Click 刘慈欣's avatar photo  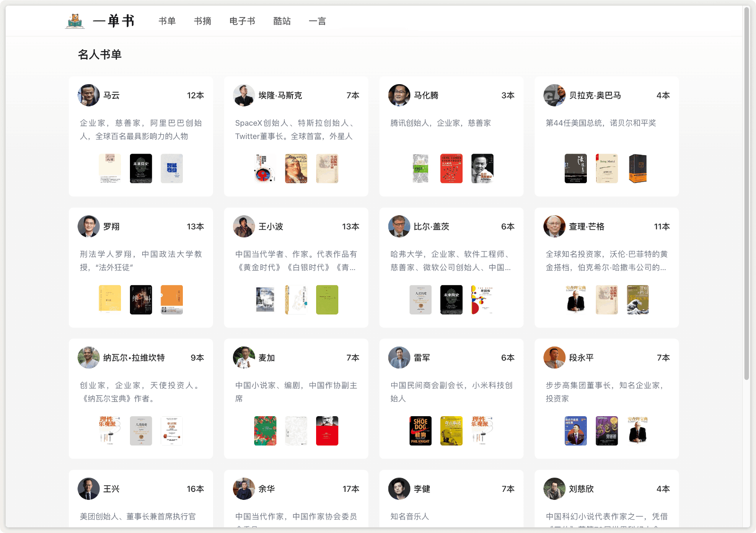pos(554,489)
